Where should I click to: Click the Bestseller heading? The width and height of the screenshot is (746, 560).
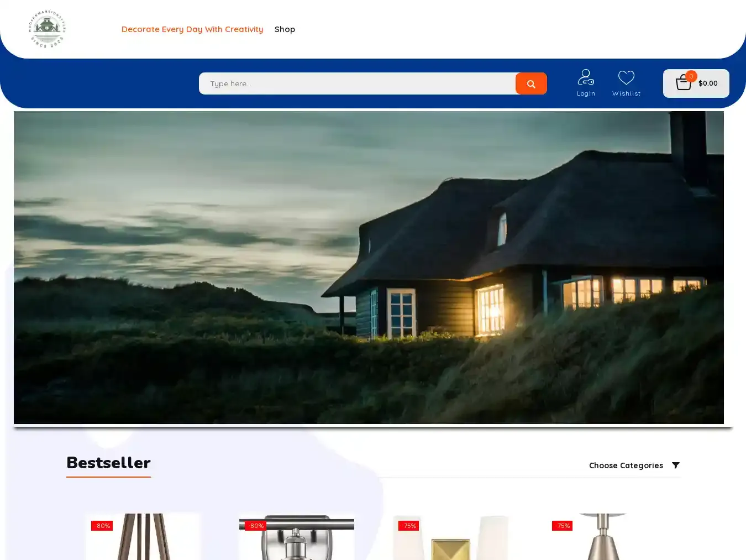click(108, 463)
